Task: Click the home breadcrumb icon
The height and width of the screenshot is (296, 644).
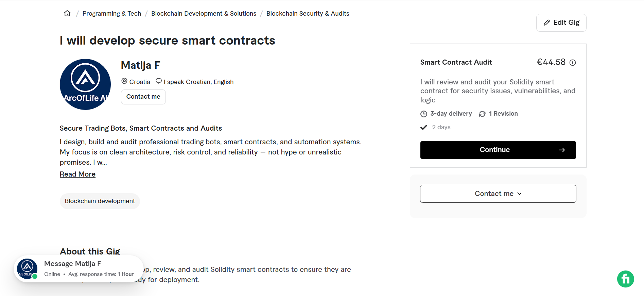Action: click(67, 13)
